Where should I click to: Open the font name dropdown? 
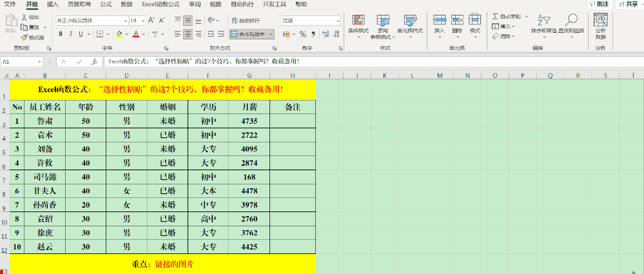pos(126,21)
